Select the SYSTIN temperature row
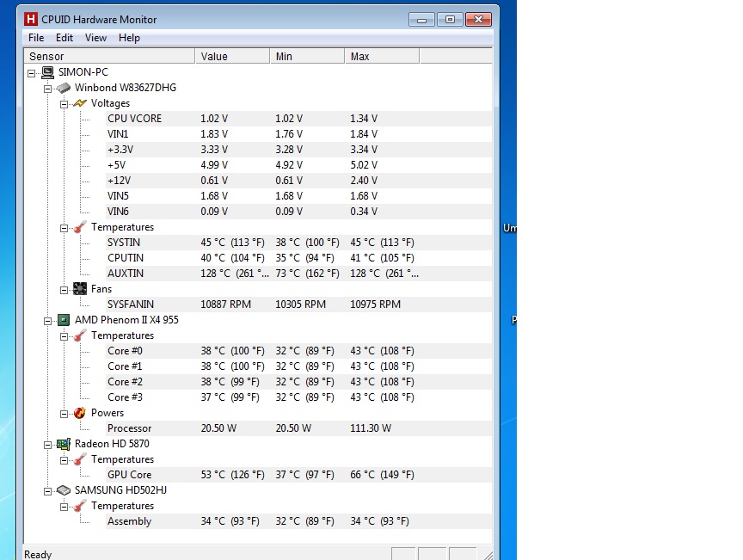 299,243
